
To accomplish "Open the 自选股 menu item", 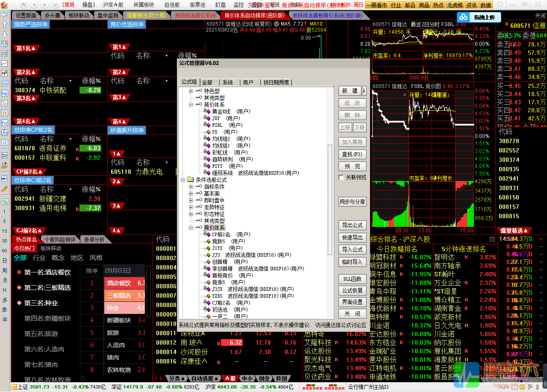I will pyautogui.click(x=172, y=5).
